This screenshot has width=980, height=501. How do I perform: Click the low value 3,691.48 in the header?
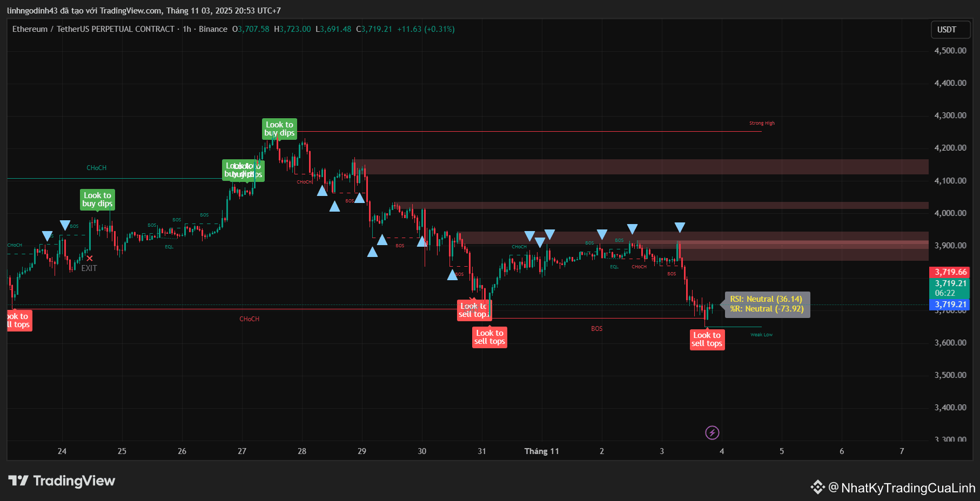tap(335, 29)
